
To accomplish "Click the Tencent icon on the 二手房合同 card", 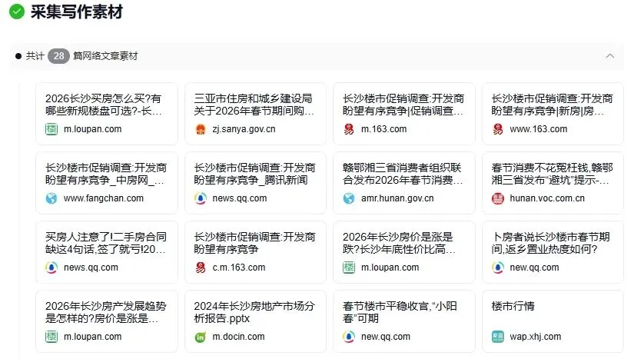I will point(51,268).
